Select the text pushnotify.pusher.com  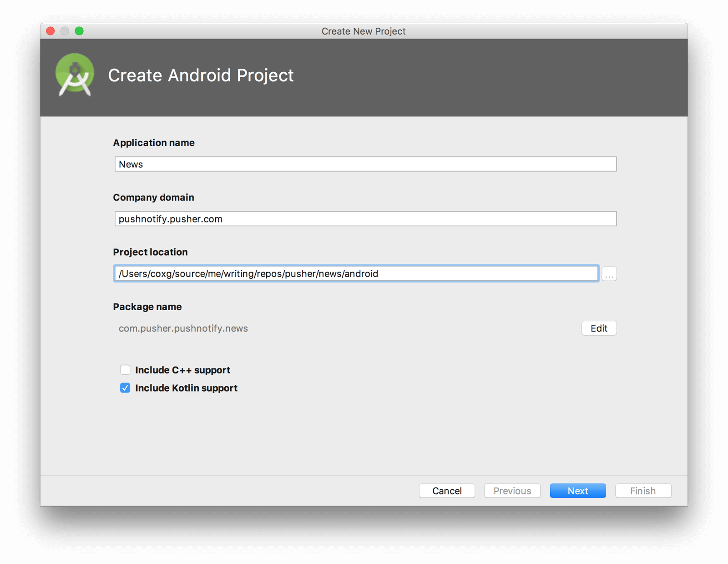[170, 219]
